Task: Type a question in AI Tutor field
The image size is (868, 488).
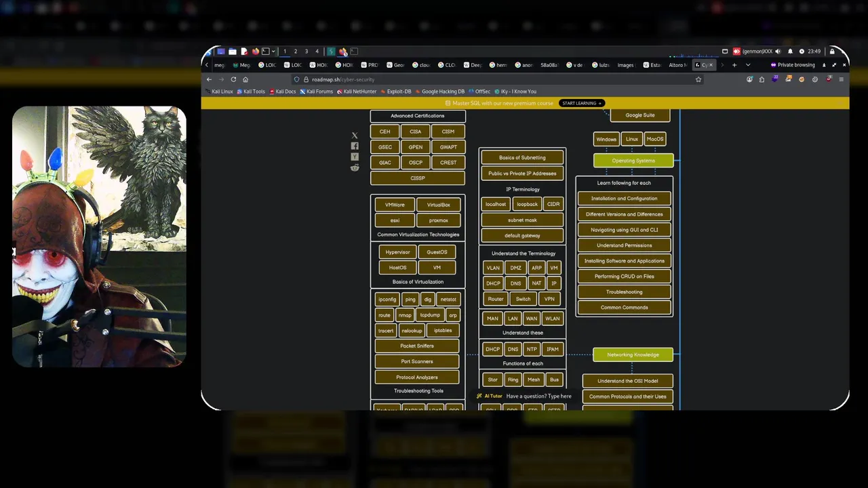Action: coord(539,396)
